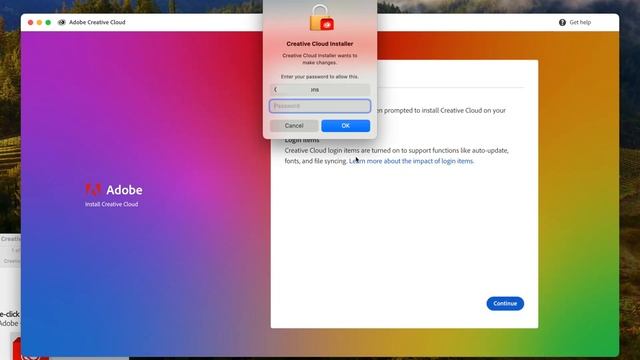Click the lock icon in installer dialog
640x360 pixels.
point(321,18)
